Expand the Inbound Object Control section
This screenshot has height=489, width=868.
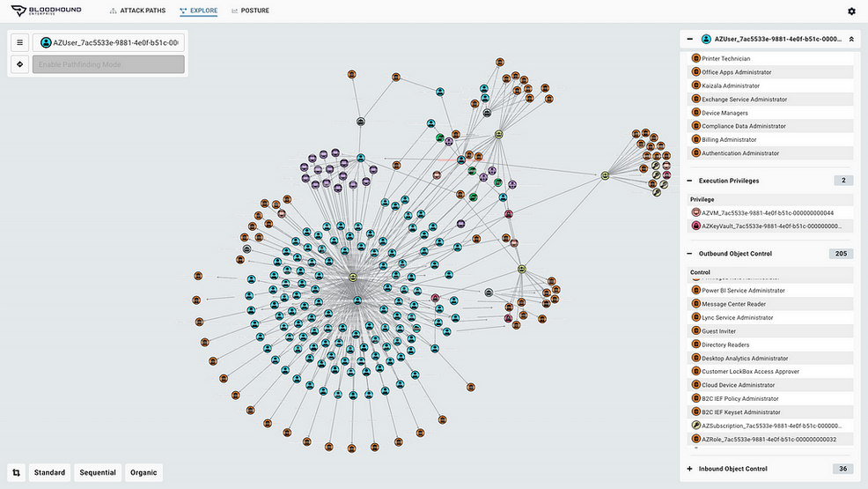coord(689,469)
